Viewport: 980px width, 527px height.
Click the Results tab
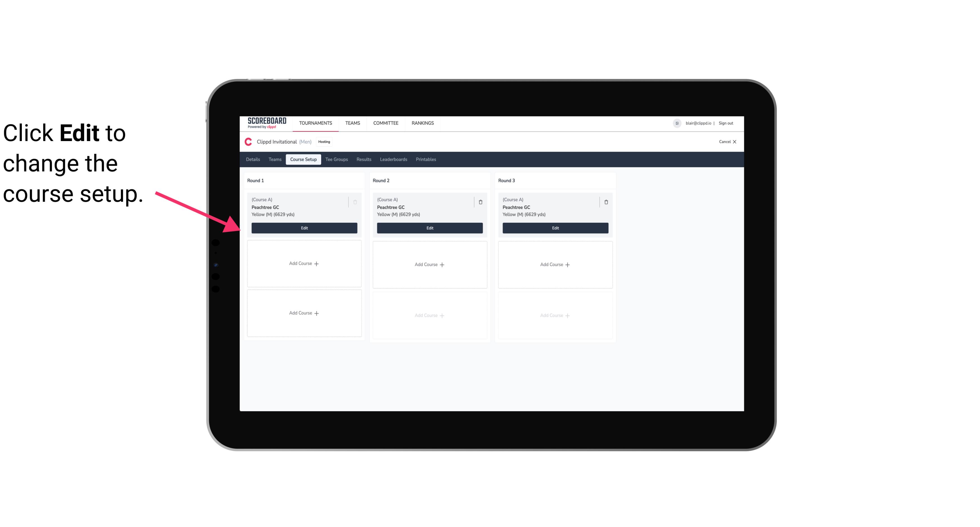tap(363, 159)
